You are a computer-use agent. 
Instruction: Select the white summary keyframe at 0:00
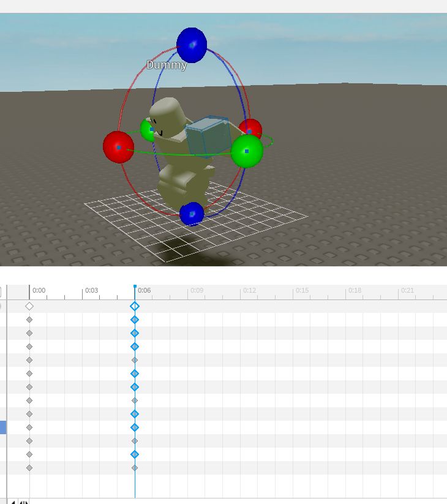29,306
